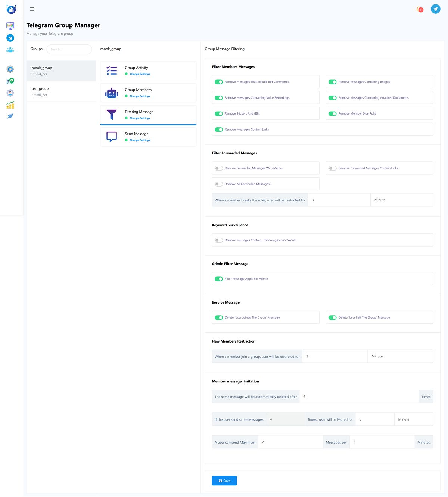Open dashboard monitor icon in sidebar
This screenshot has height=497, width=448.
[x=10, y=26]
